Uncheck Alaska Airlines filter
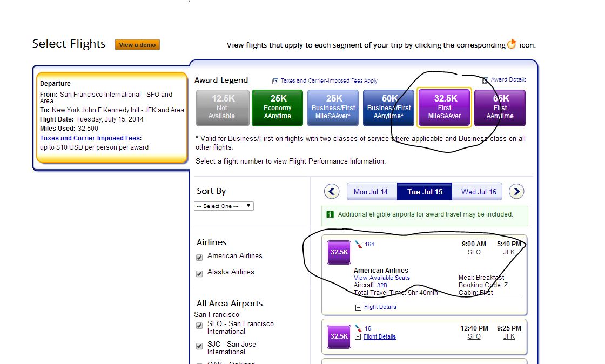The width and height of the screenshot is (605, 364). click(199, 273)
